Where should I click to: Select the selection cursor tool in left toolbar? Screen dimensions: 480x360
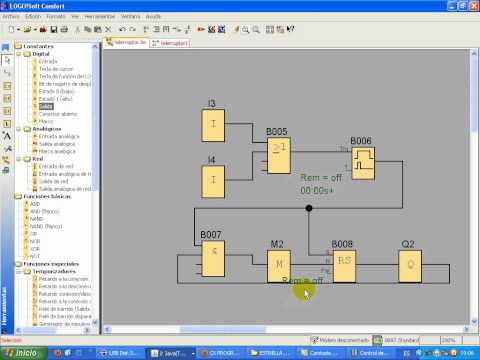click(7, 60)
